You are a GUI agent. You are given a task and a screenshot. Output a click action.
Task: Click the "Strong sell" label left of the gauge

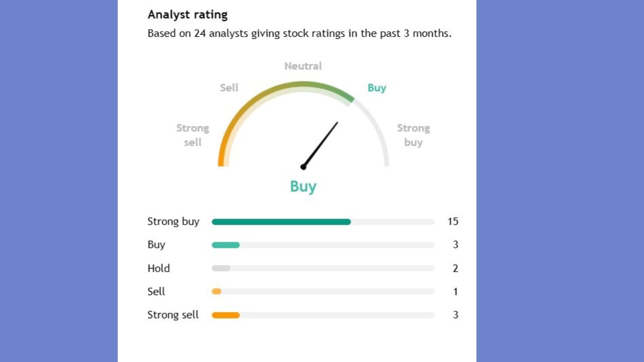click(x=193, y=135)
